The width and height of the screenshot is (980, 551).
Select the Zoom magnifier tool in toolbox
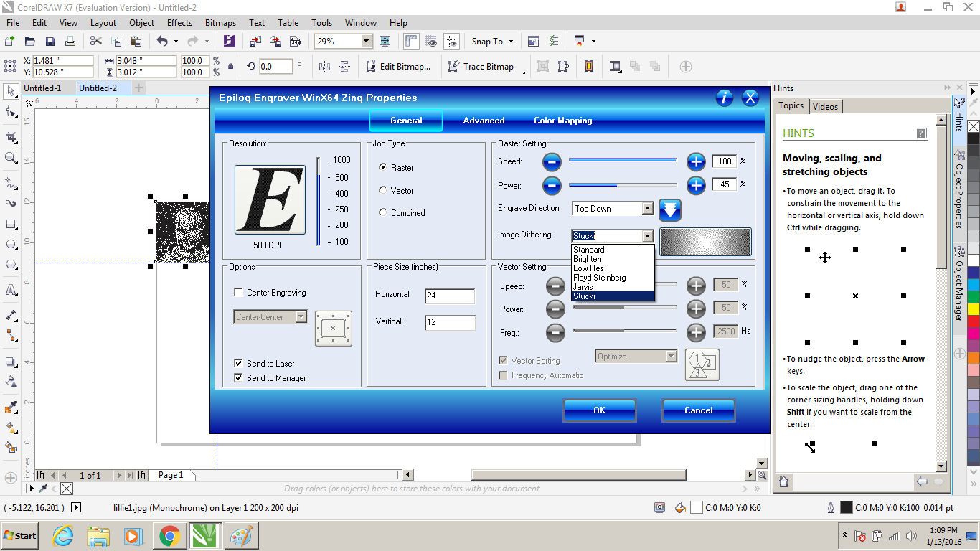(11, 158)
